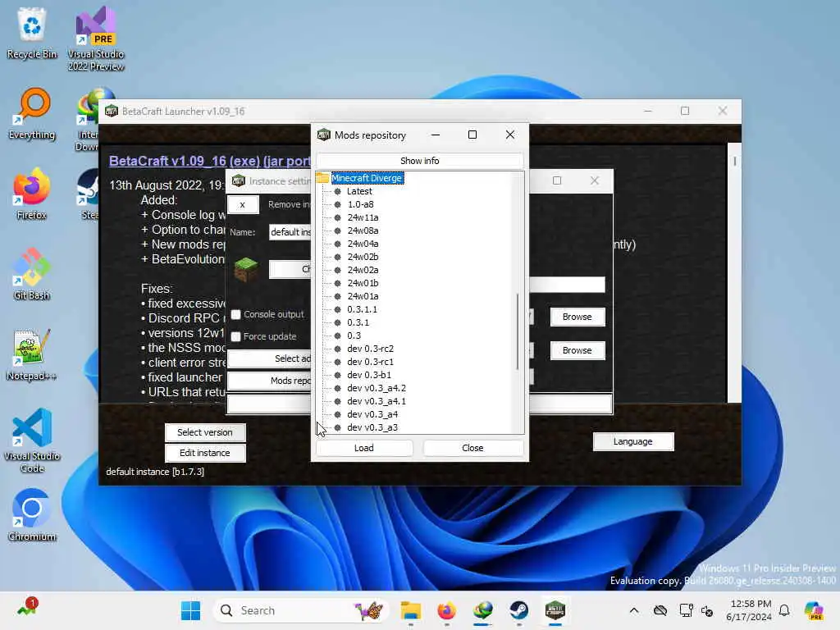The height and width of the screenshot is (630, 840).
Task: Click the taskbar Search box
Action: coord(299,610)
